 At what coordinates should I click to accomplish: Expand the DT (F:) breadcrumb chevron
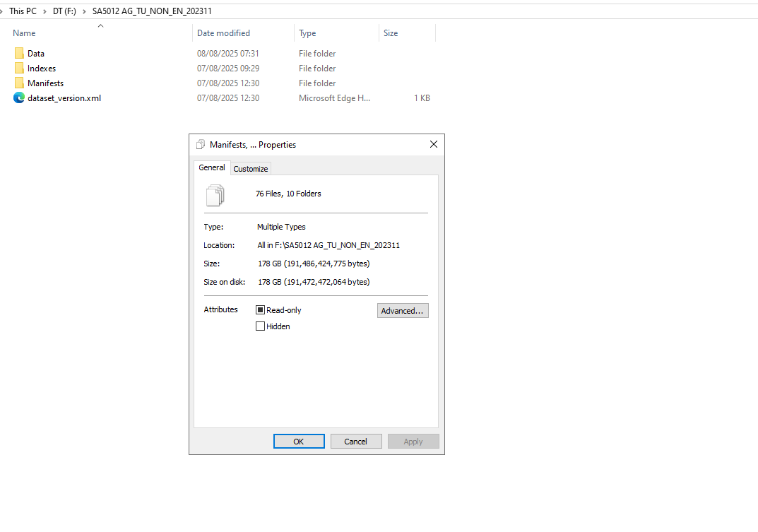[84, 11]
